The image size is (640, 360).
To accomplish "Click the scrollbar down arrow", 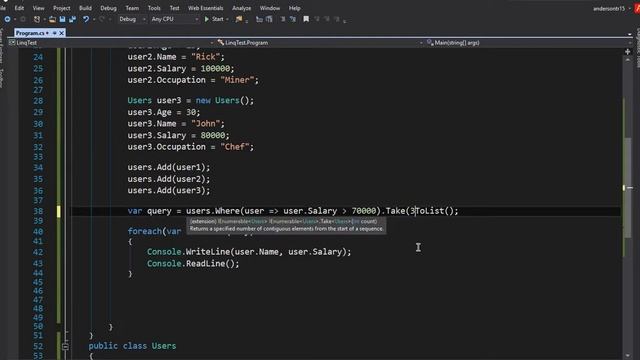I will click(x=627, y=356).
